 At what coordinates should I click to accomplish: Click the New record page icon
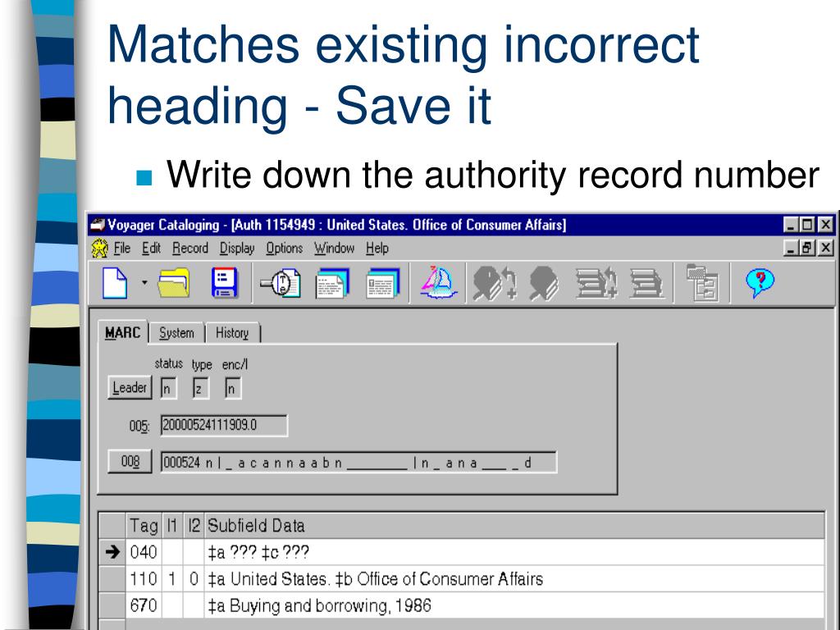[x=115, y=283]
